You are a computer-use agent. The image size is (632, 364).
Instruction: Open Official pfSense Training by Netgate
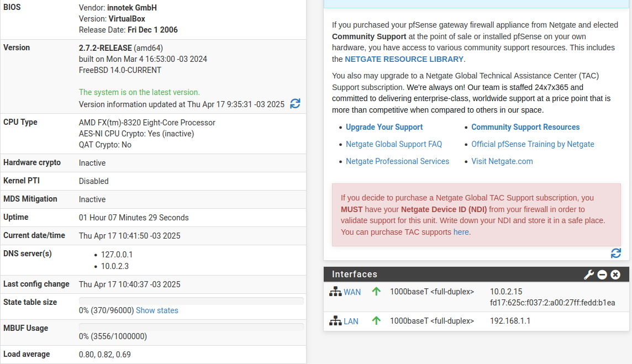pos(533,144)
